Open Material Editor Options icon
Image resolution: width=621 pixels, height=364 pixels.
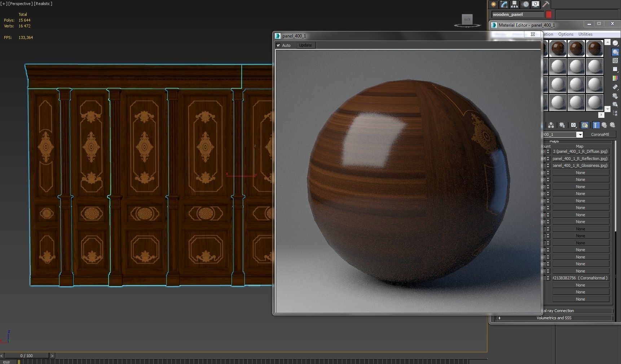tap(615, 96)
